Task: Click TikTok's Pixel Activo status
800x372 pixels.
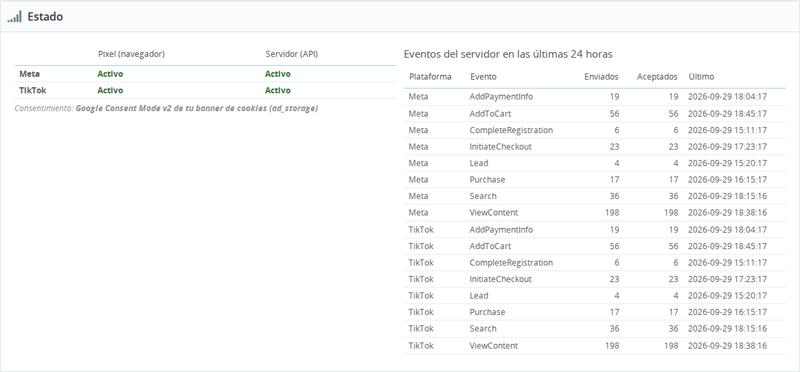Action: pos(110,90)
